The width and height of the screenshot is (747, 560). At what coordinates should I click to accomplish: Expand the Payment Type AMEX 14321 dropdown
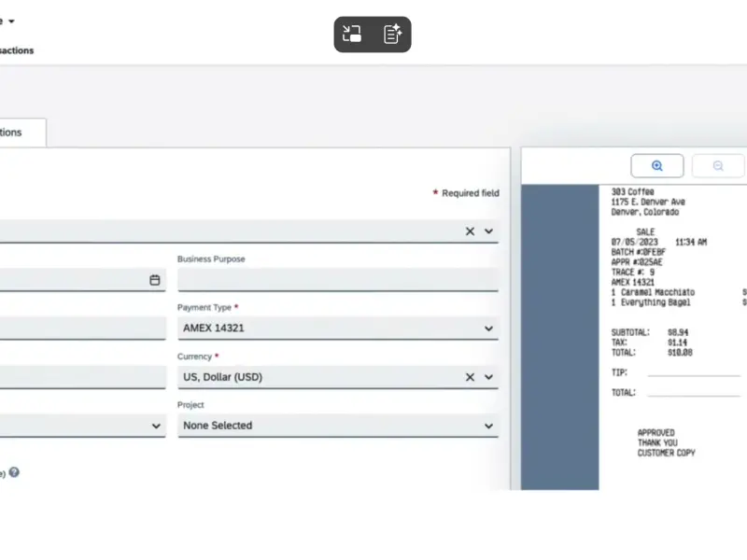488,329
